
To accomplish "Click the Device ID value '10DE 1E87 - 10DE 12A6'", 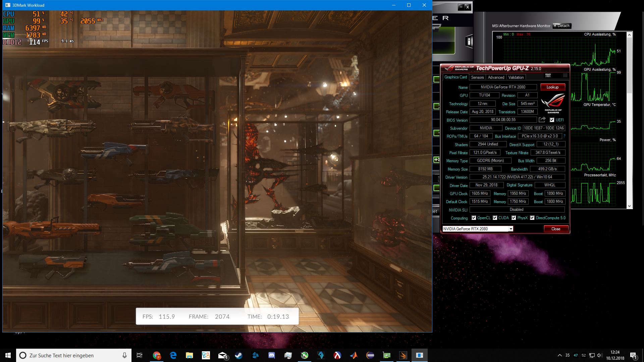I will click(x=544, y=128).
